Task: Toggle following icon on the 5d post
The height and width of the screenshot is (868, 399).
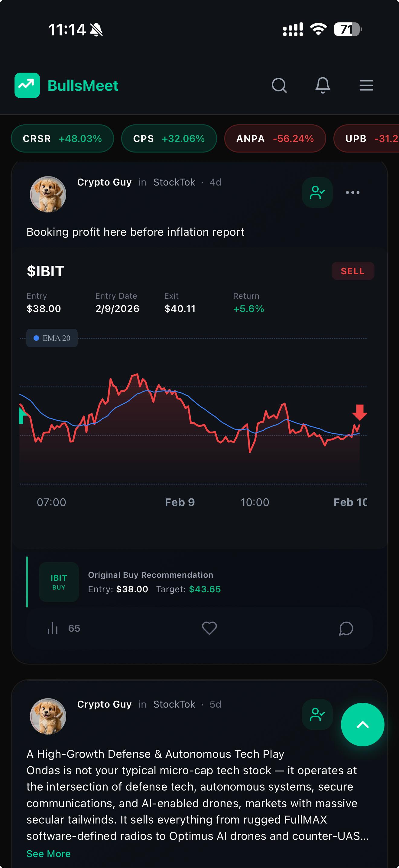Action: [317, 714]
